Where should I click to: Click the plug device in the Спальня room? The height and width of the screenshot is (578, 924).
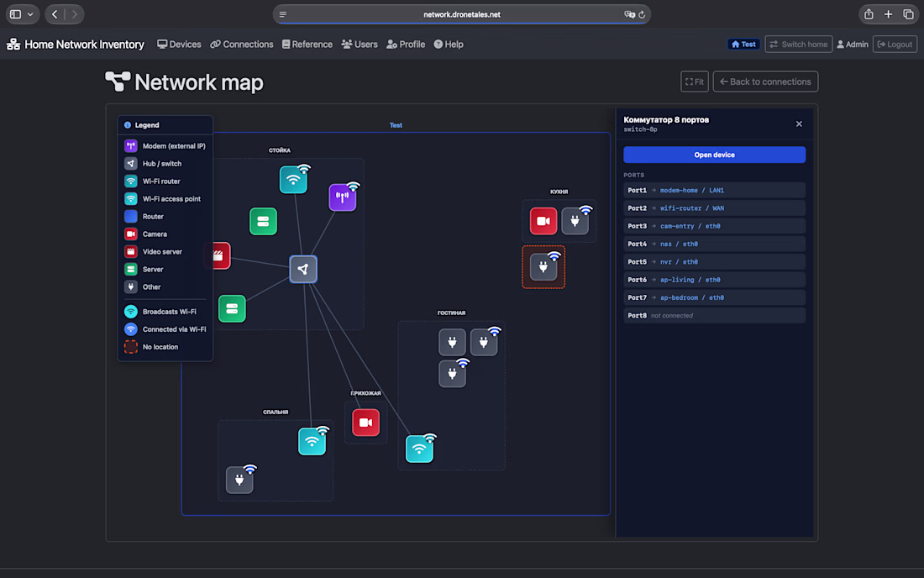(239, 480)
